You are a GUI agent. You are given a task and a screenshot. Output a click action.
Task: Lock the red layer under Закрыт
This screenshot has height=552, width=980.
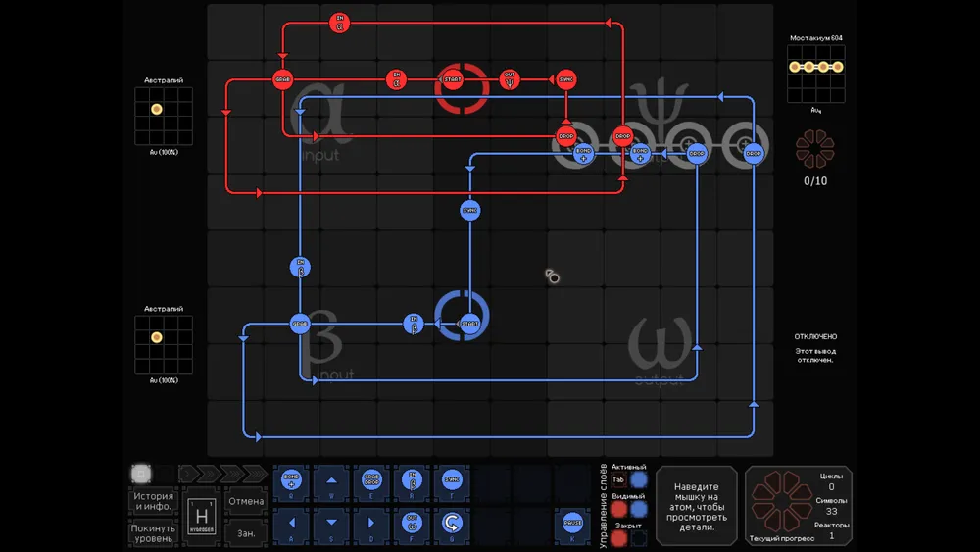[618, 537]
